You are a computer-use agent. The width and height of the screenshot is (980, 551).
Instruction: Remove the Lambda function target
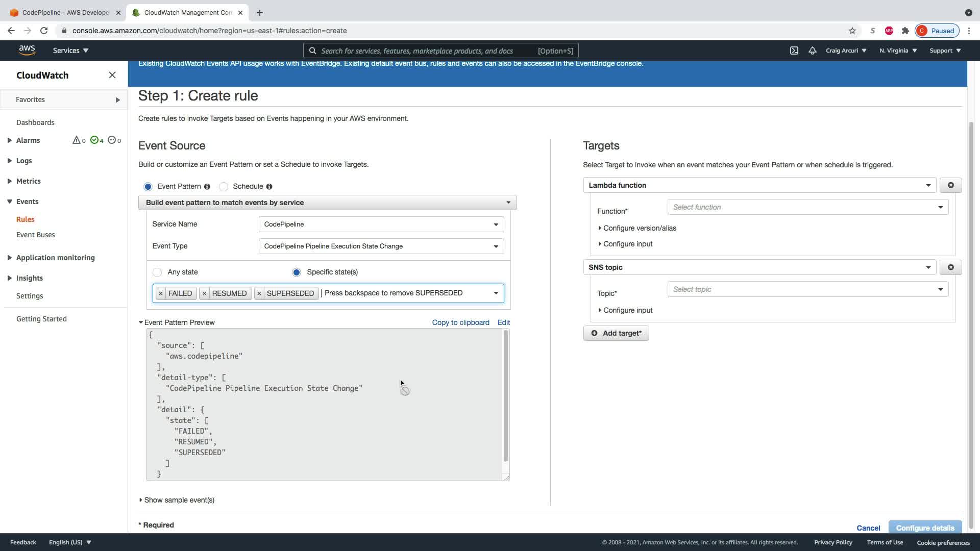950,185
